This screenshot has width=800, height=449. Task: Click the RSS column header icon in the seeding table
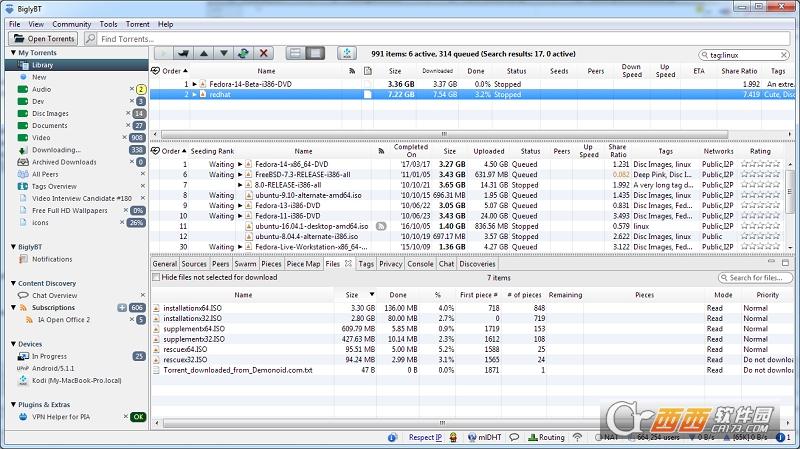381,151
